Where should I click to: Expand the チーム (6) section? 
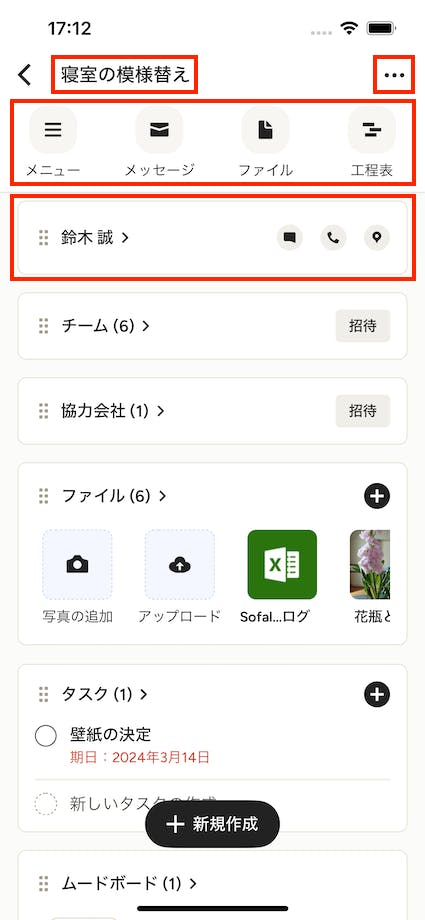click(106, 326)
